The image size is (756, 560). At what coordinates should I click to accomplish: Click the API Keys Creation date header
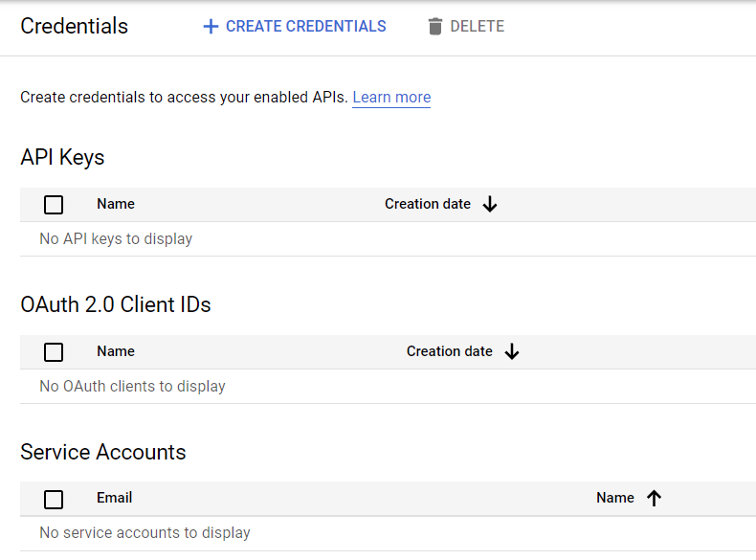[428, 204]
